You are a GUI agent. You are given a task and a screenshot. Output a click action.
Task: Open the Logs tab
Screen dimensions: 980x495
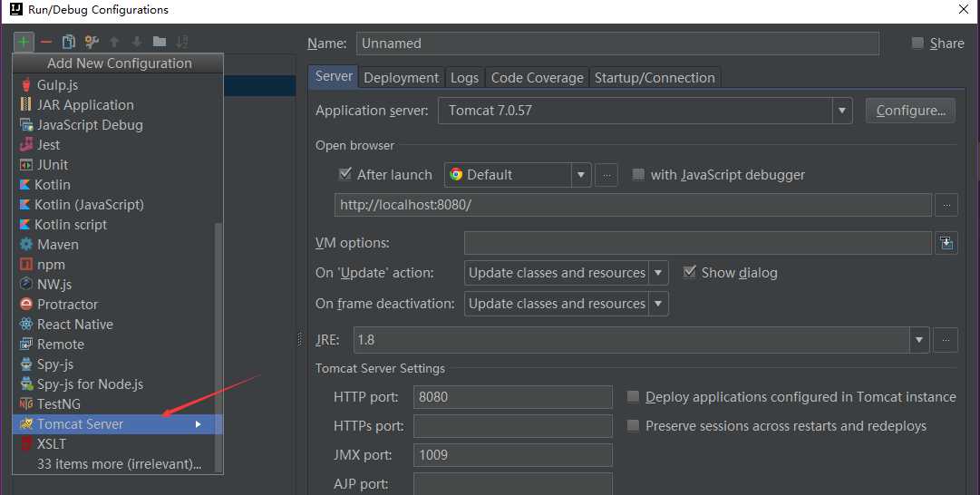click(x=464, y=78)
